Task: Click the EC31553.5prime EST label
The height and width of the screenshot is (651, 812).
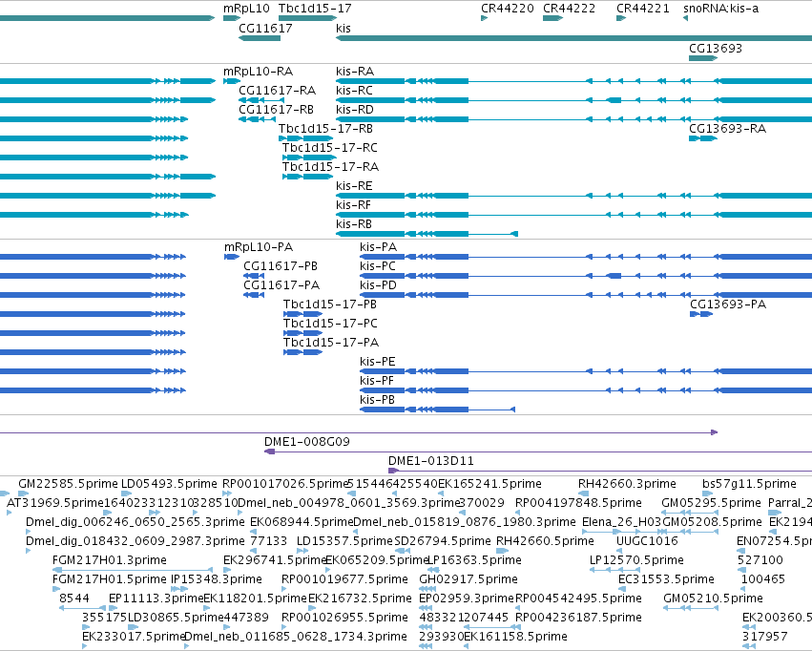Action: coord(666,579)
